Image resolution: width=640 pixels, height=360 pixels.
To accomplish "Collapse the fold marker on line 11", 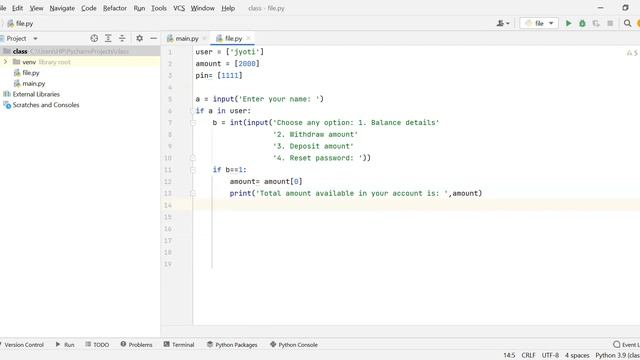I will pos(193,170).
